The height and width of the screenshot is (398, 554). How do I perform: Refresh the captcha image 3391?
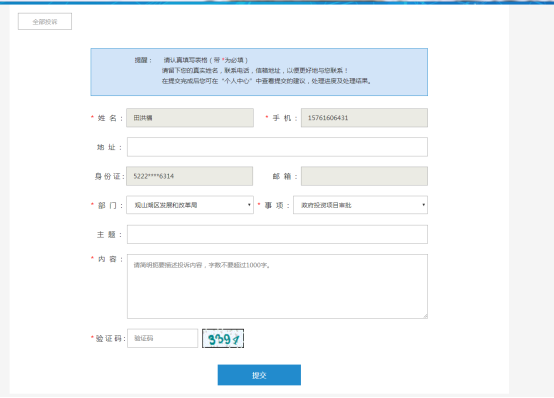coord(223,339)
